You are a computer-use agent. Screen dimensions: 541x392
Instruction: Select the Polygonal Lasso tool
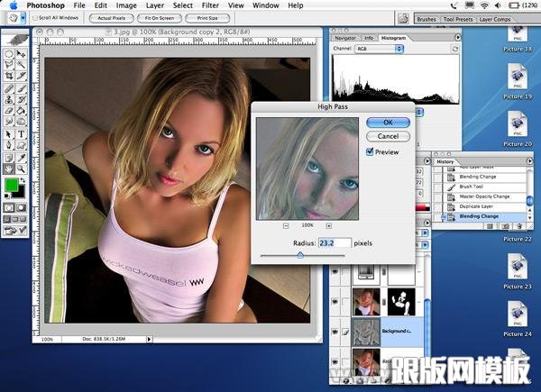click(x=9, y=65)
